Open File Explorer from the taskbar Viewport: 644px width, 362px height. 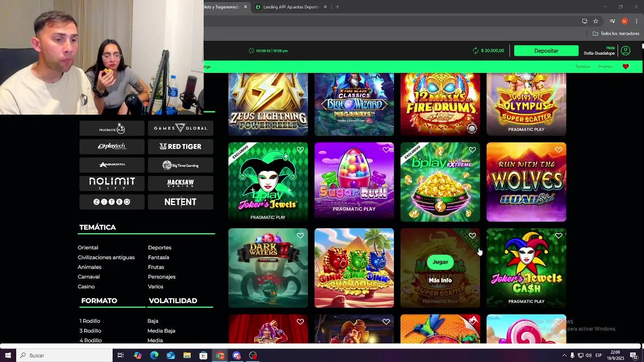[x=187, y=355]
